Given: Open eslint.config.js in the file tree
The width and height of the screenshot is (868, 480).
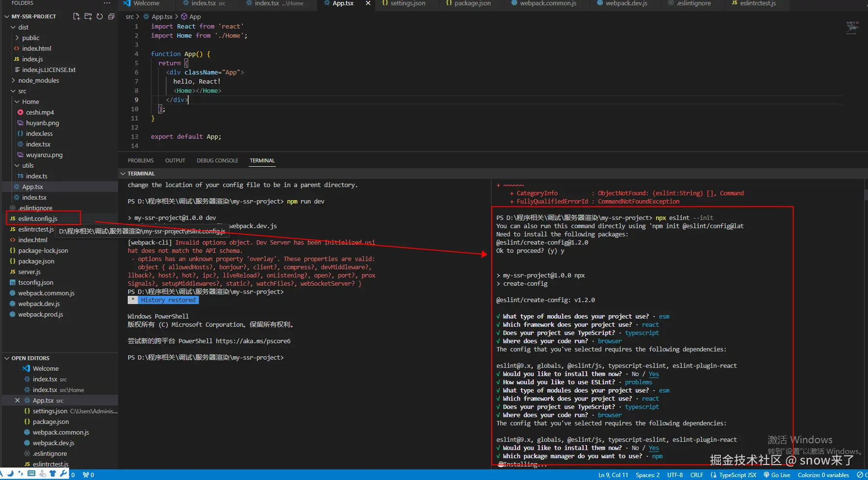Looking at the screenshot, I should point(38,218).
